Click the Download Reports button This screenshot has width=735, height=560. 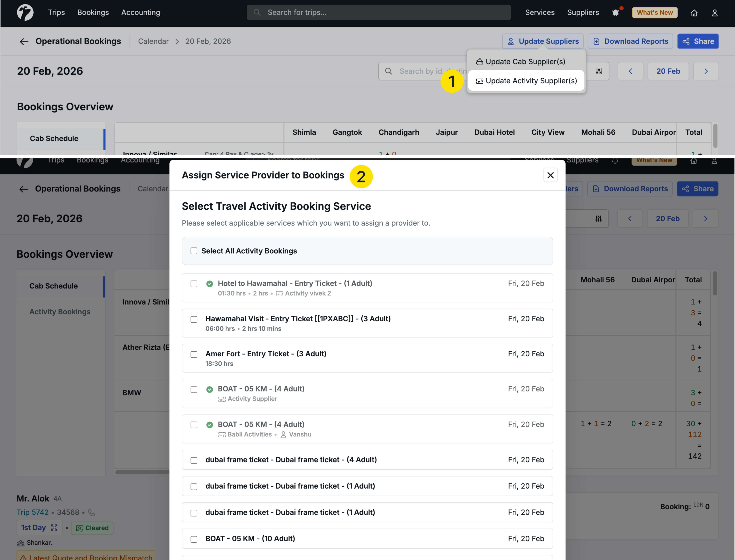pos(630,41)
